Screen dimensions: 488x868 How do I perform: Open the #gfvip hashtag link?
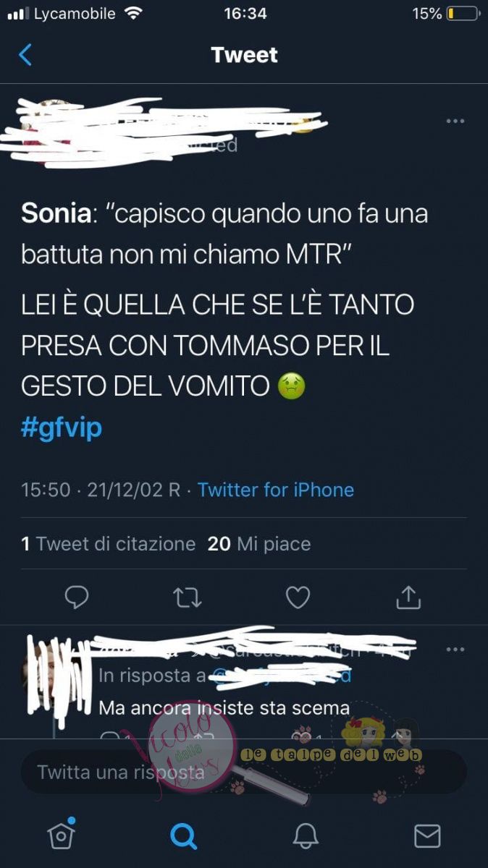point(62,427)
